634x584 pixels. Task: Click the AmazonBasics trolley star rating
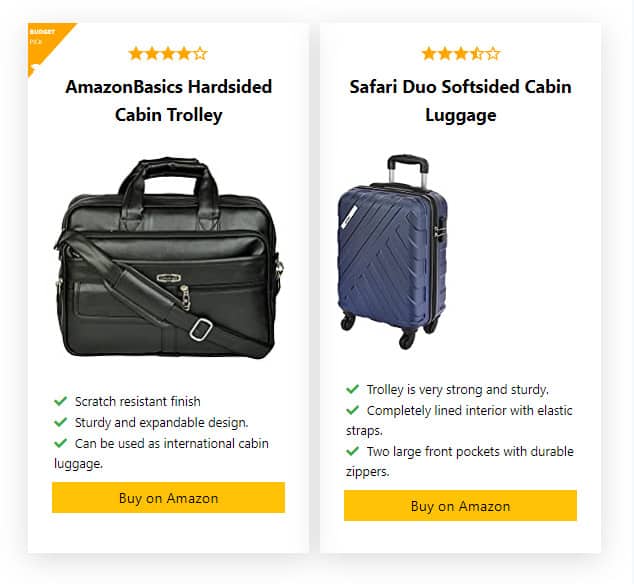click(168, 54)
